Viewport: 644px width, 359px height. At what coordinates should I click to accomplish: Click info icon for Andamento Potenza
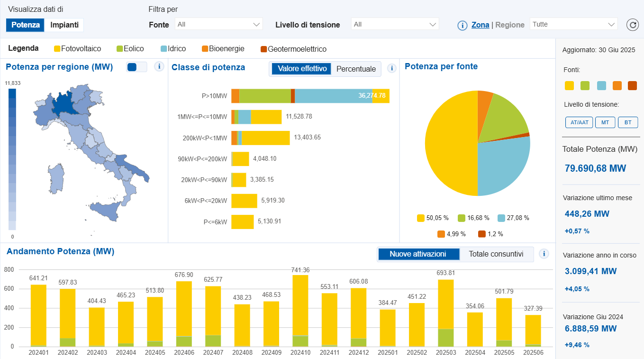coord(544,254)
